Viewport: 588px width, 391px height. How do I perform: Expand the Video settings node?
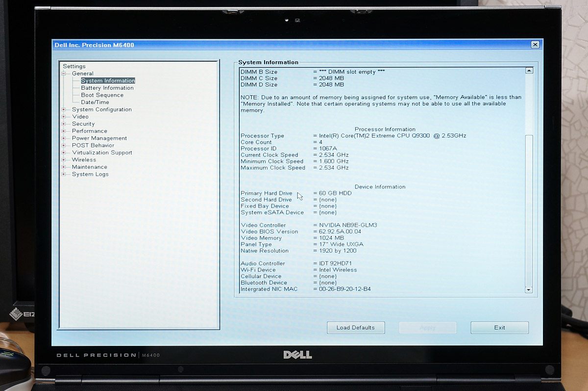pos(63,117)
